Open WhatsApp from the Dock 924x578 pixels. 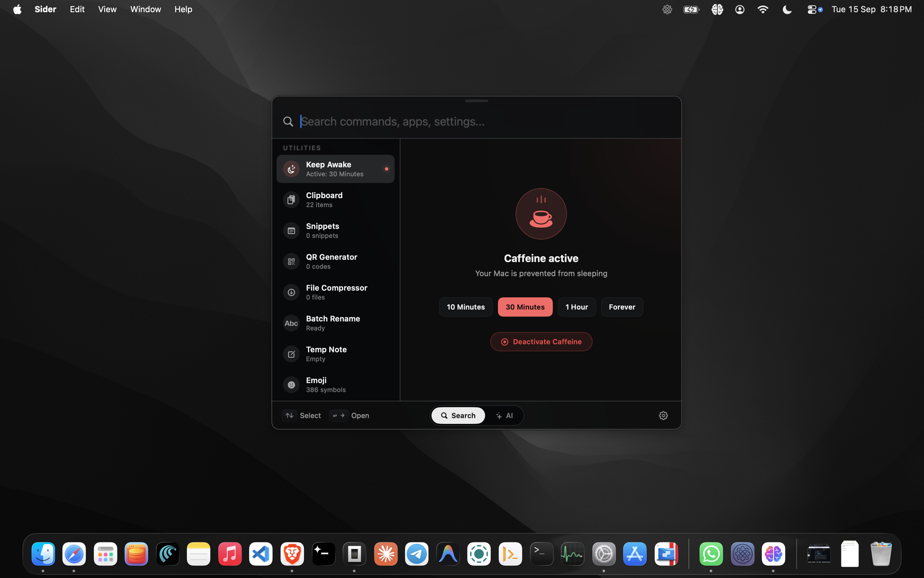[x=711, y=554]
